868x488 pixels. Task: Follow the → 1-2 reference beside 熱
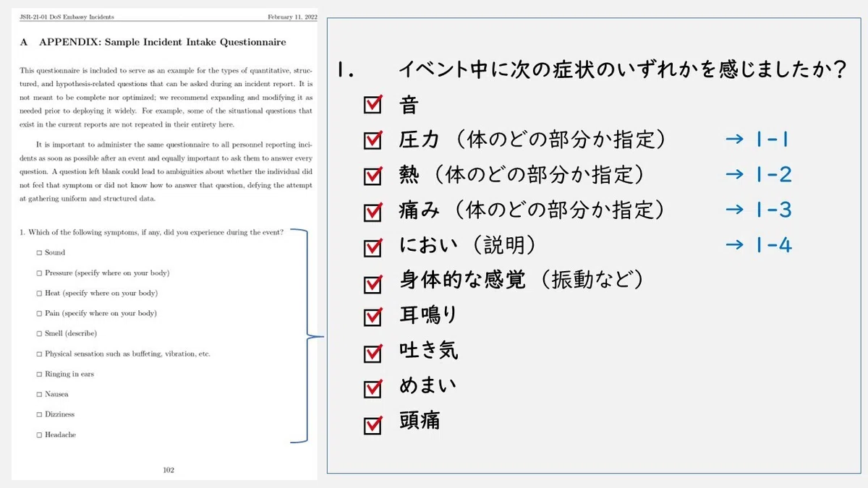point(758,174)
